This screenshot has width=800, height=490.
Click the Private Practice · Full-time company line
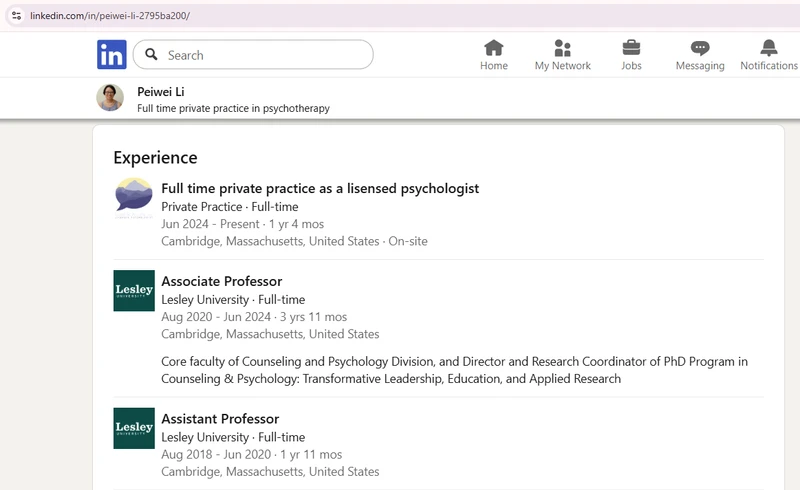pos(230,207)
